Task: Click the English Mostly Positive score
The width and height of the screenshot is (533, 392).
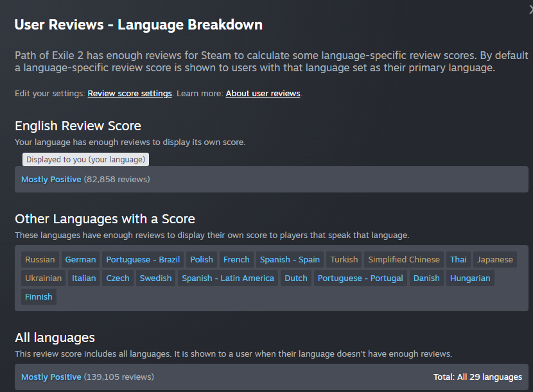Action: (51, 180)
